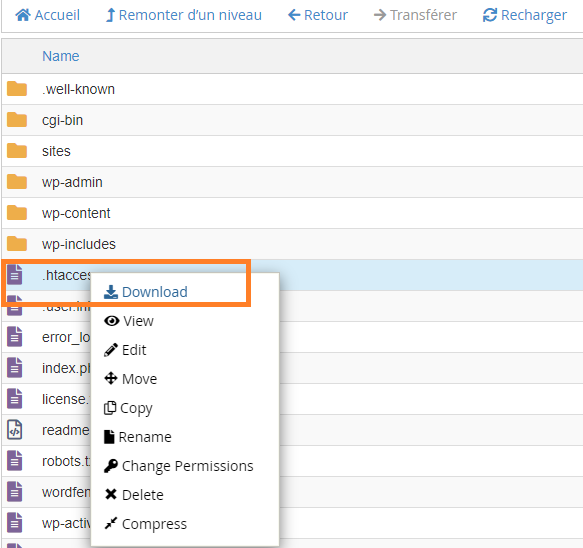Click the Retour left-arrow icon

[294, 15]
